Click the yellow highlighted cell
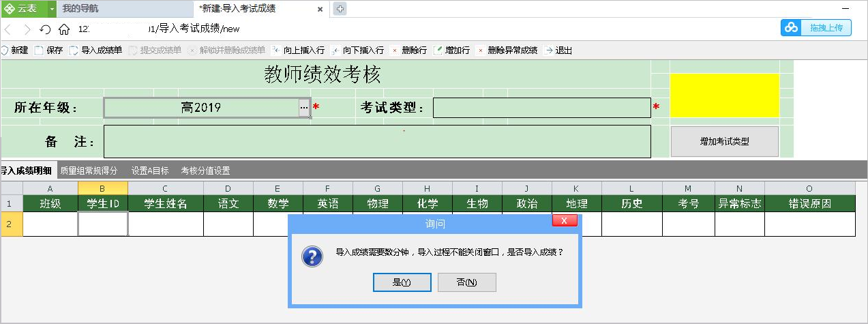The image size is (868, 324). (725, 95)
